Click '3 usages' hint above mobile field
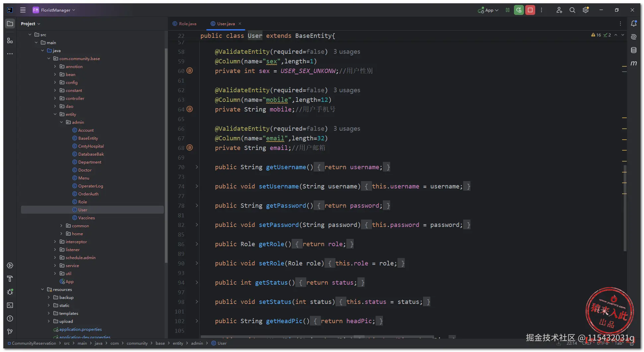The width and height of the screenshot is (644, 352). click(347, 90)
